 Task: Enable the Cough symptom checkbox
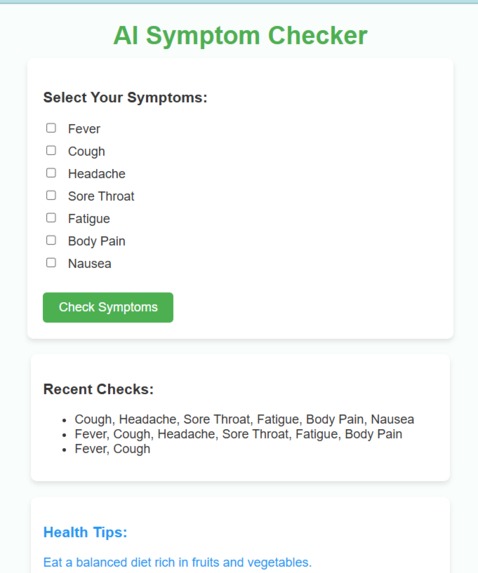tap(51, 151)
